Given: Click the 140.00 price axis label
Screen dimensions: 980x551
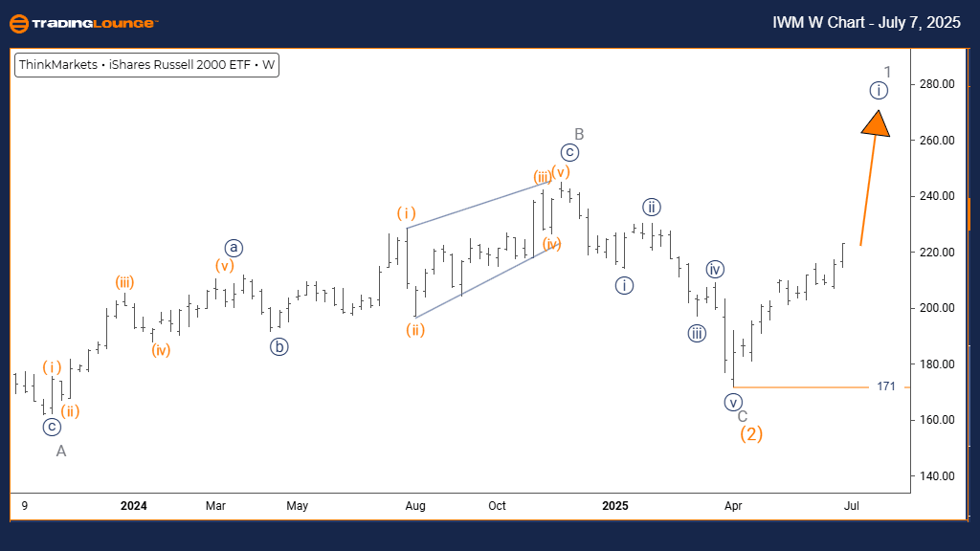Looking at the screenshot, I should (x=936, y=475).
